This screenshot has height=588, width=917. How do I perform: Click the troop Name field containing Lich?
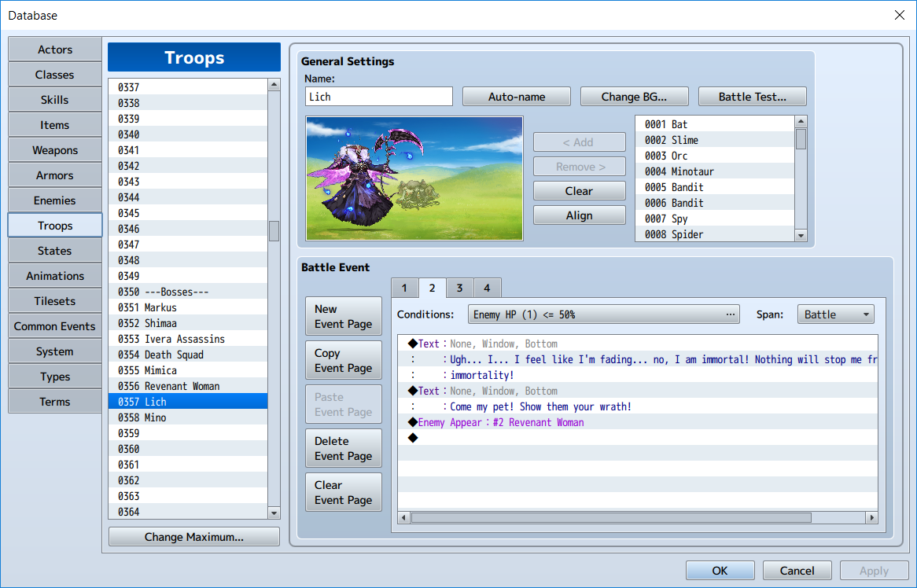tap(379, 97)
